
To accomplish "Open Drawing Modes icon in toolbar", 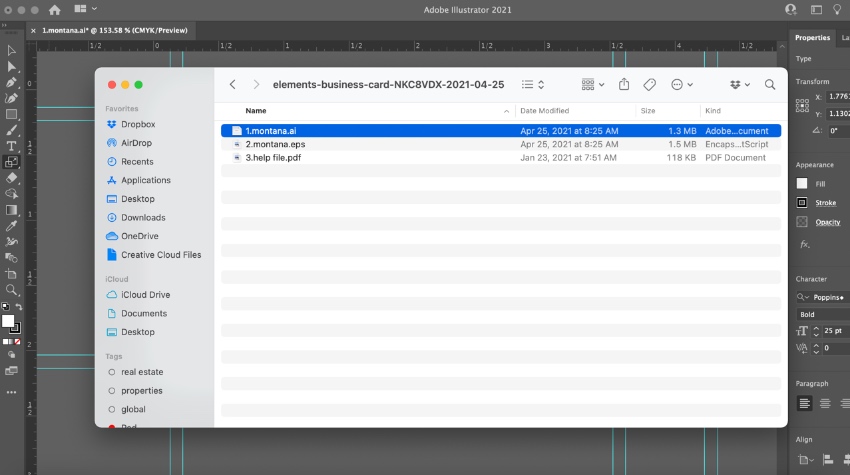I will click(x=11, y=355).
